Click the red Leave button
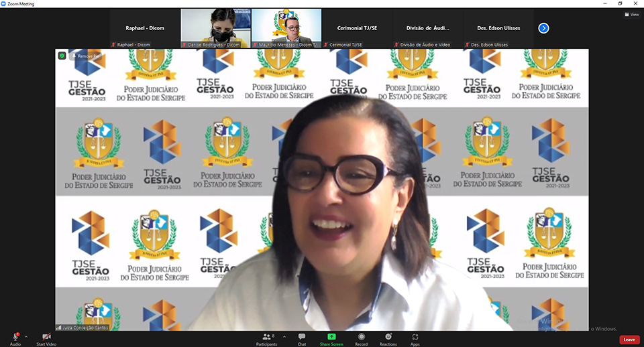The width and height of the screenshot is (644, 347). coord(629,340)
